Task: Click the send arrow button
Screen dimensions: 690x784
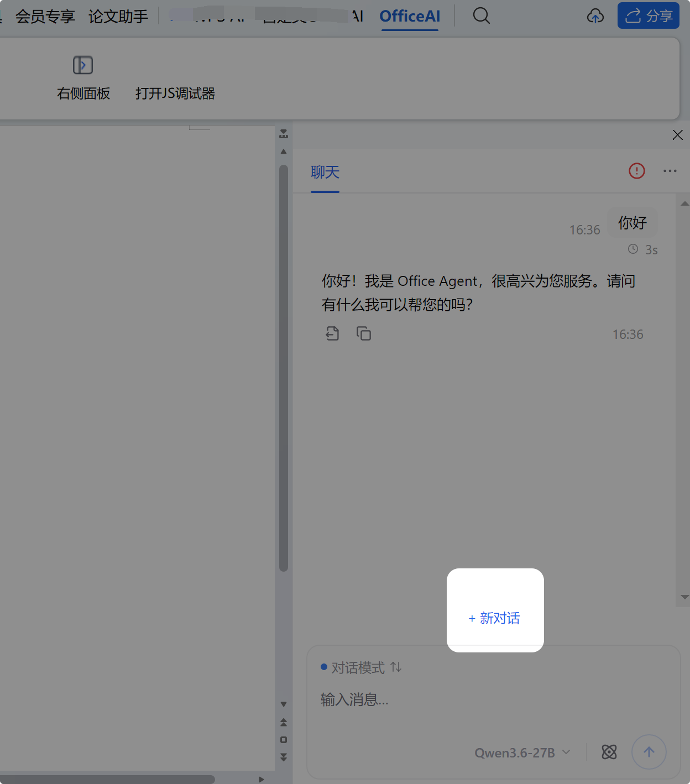Action: [649, 752]
